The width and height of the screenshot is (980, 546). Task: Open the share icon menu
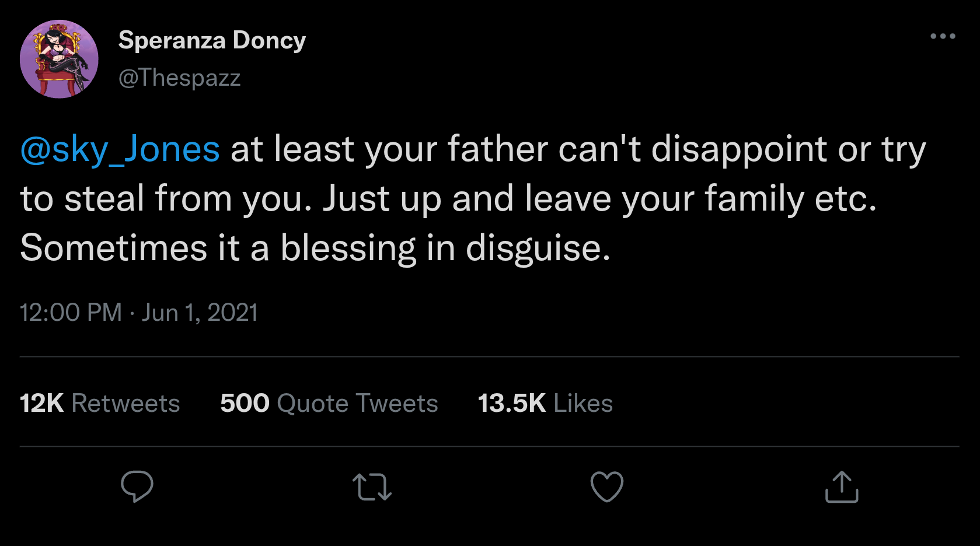tap(842, 487)
